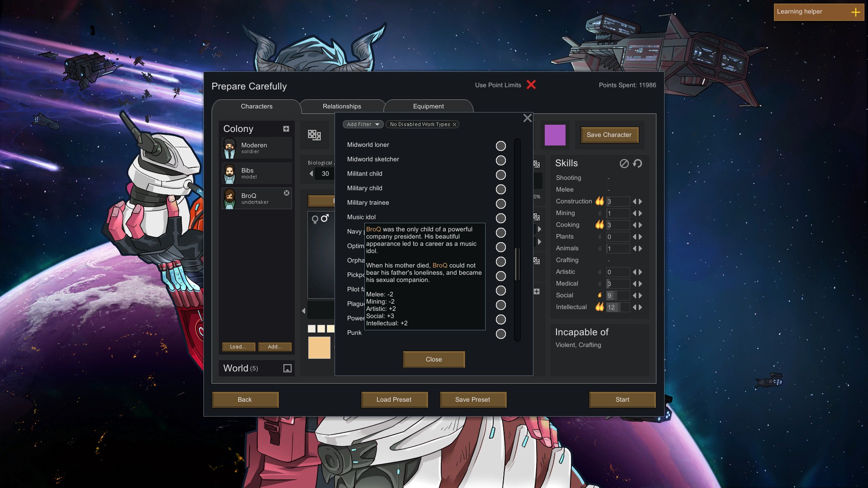Viewport: 868px width, 488px height.
Task: Switch to the Equipment tab
Action: (428, 107)
